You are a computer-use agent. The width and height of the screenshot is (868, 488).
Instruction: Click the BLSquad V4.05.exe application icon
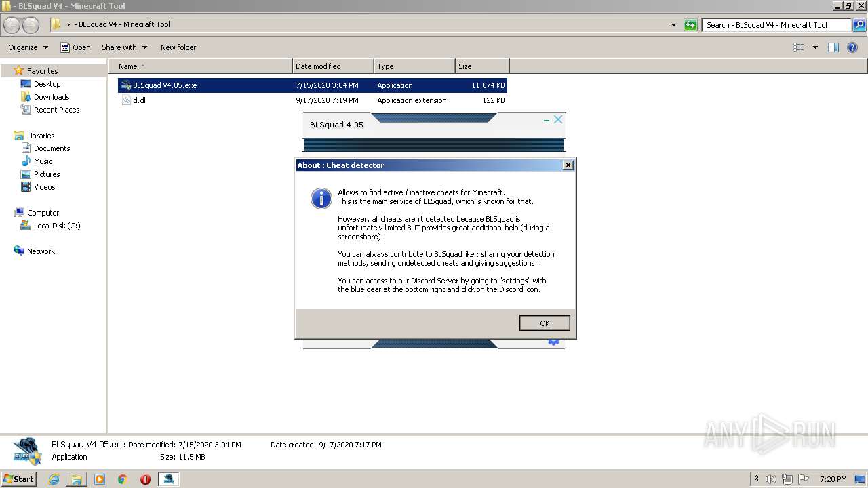[x=125, y=85]
